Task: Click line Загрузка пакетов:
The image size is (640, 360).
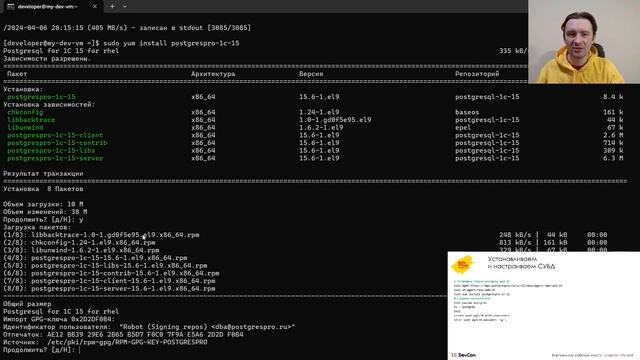Action: (x=37, y=227)
